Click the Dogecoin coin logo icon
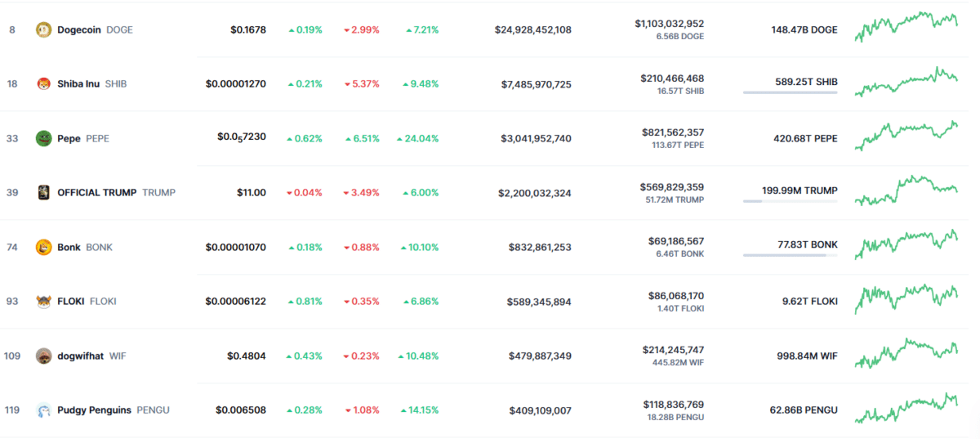Screen dimensions: 980x439 pos(44,29)
